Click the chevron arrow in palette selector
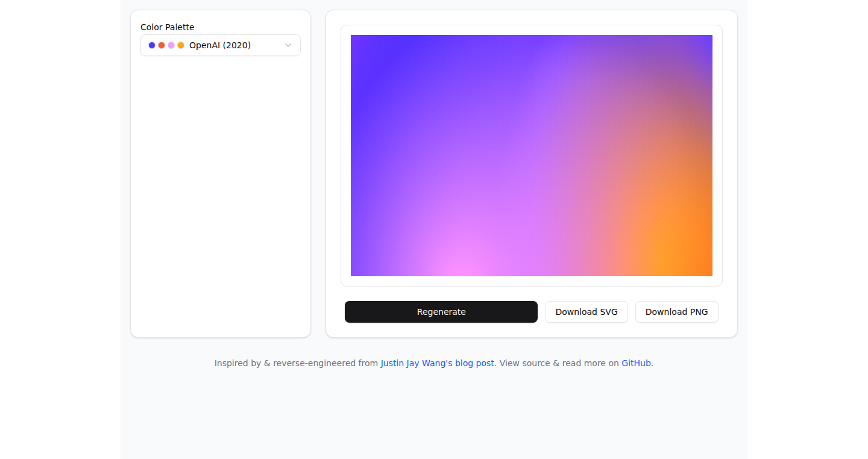This screenshot has height=459, width=868. click(288, 45)
